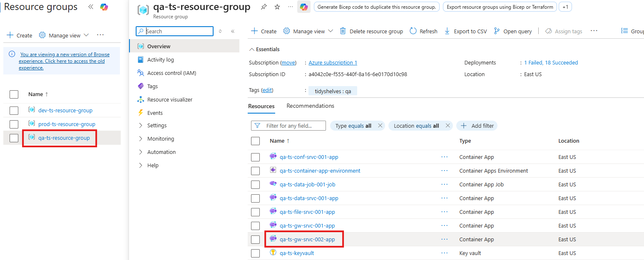Open ellipsis menu for qa-ts-file-srvc-001-app
This screenshot has width=644, height=260.
445,212
